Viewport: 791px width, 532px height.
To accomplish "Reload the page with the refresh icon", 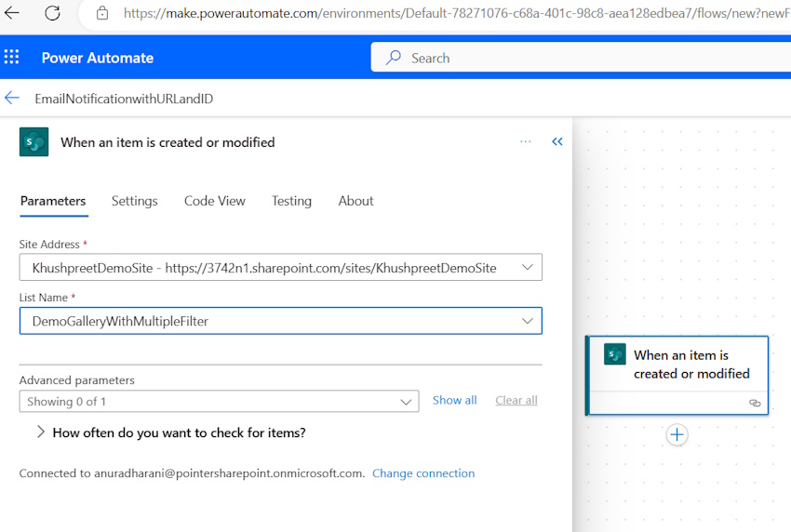I will coord(52,13).
